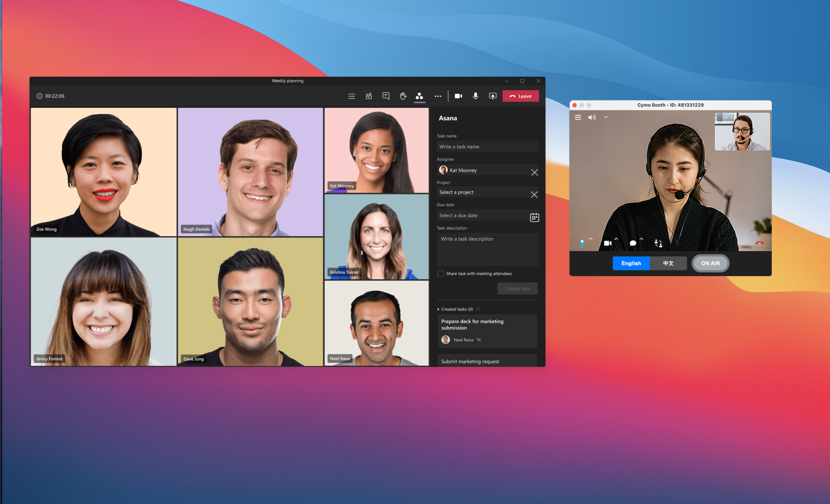Open the due date calendar picker
Image resolution: width=830 pixels, height=504 pixels.
(x=534, y=218)
